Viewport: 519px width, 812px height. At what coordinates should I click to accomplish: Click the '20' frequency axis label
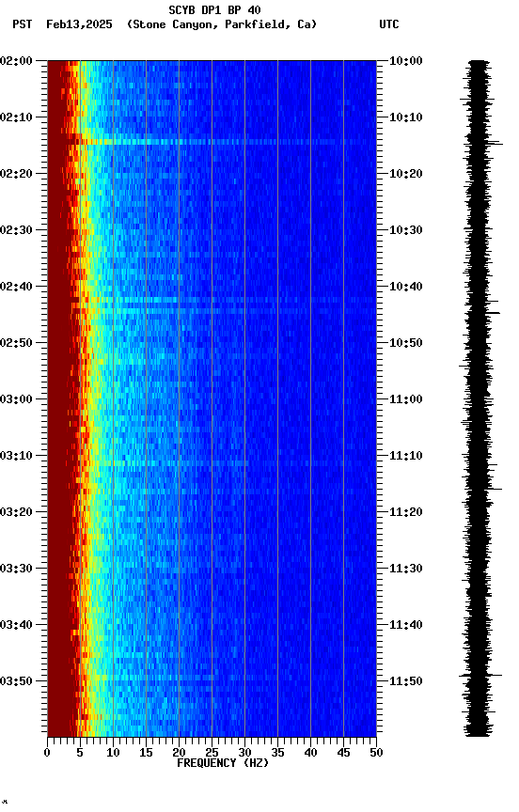[x=179, y=753]
